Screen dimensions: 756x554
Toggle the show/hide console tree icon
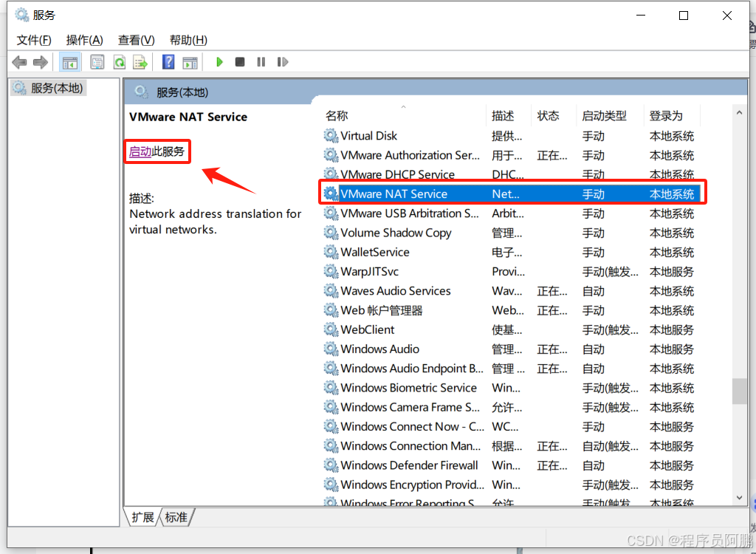(x=70, y=62)
